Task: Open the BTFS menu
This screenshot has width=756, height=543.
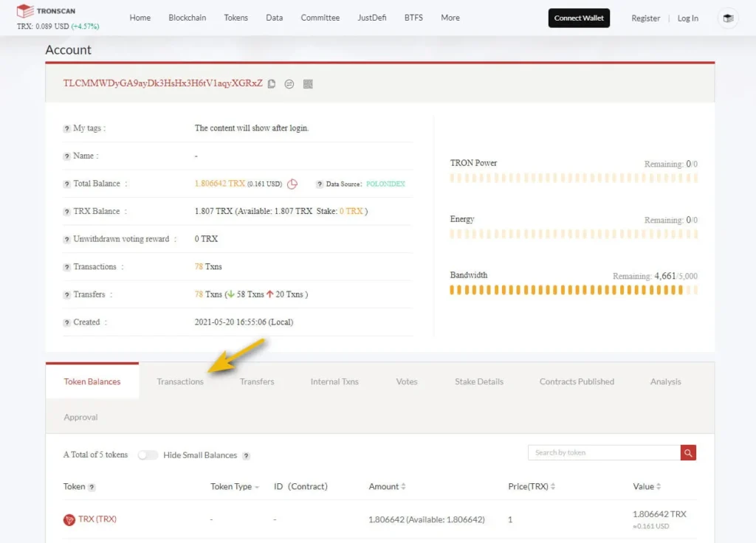Action: 413,18
